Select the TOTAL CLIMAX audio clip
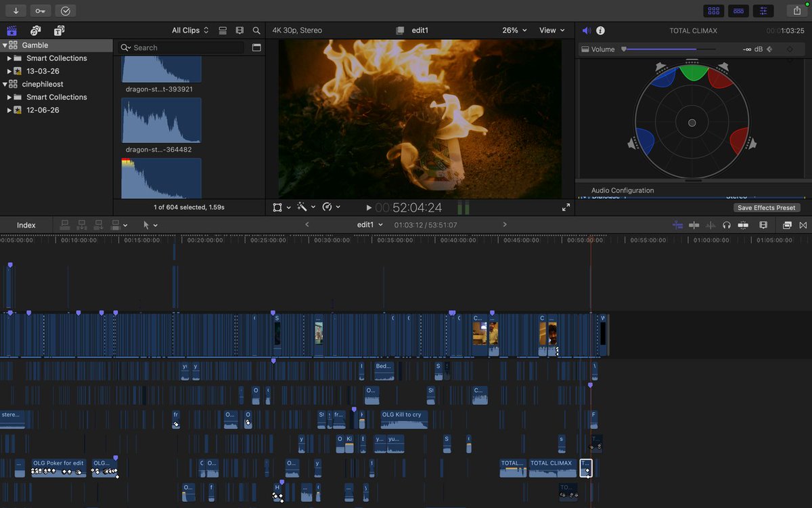Screen dimensions: 812x508 pyautogui.click(x=552, y=468)
